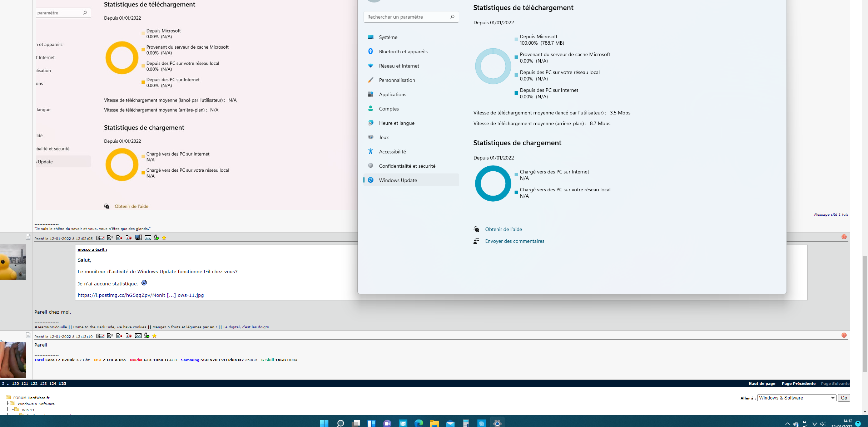The image size is (868, 427).
Task: Click the envelope private message icon in the 12:02:05 post
Action: (148, 238)
